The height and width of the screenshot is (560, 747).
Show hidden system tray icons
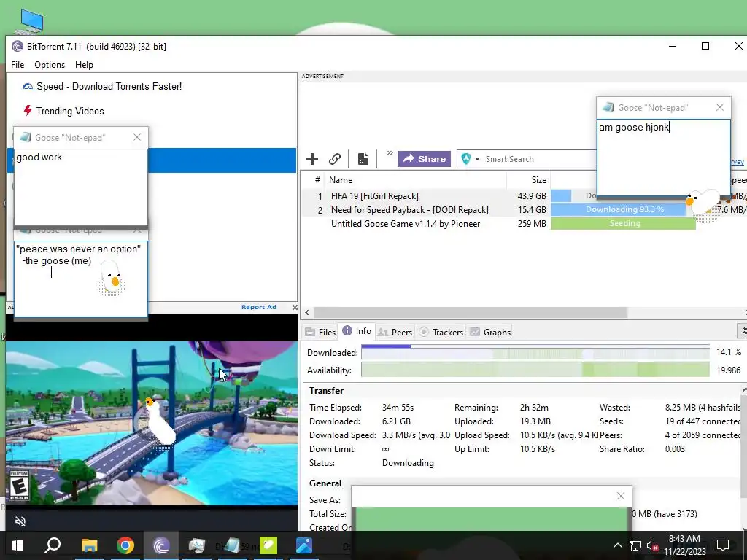(617, 545)
